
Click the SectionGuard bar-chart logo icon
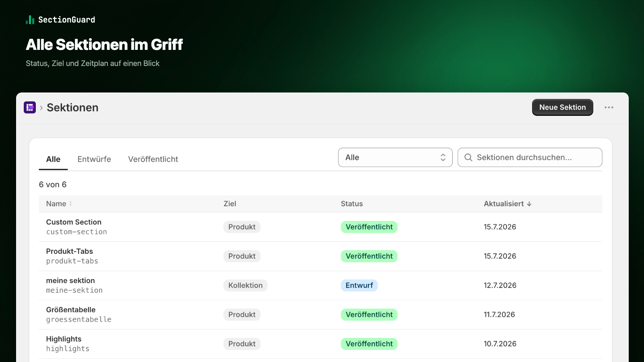coord(30,20)
